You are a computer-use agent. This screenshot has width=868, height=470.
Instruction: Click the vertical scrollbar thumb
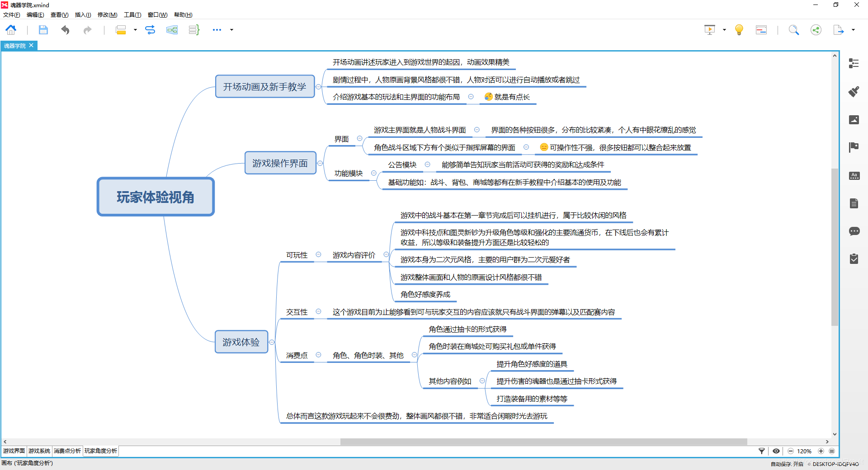point(835,247)
